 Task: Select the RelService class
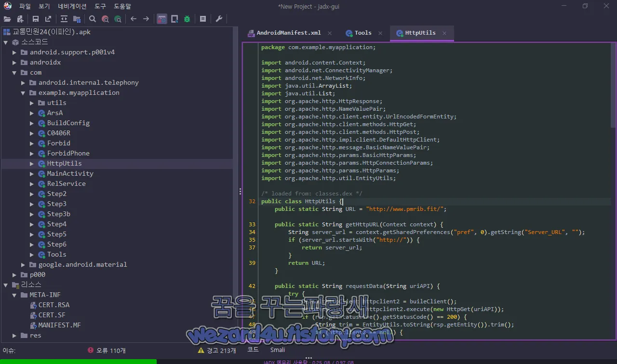66,183
